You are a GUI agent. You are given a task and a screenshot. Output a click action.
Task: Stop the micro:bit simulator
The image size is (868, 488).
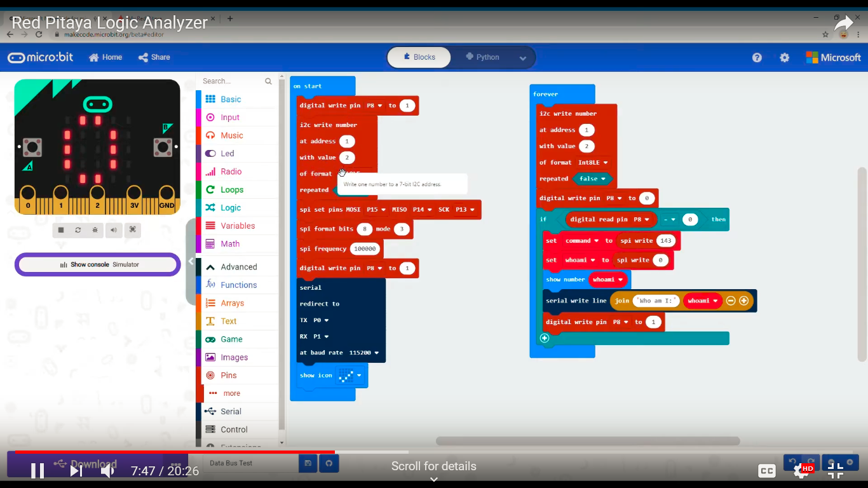[61, 230]
